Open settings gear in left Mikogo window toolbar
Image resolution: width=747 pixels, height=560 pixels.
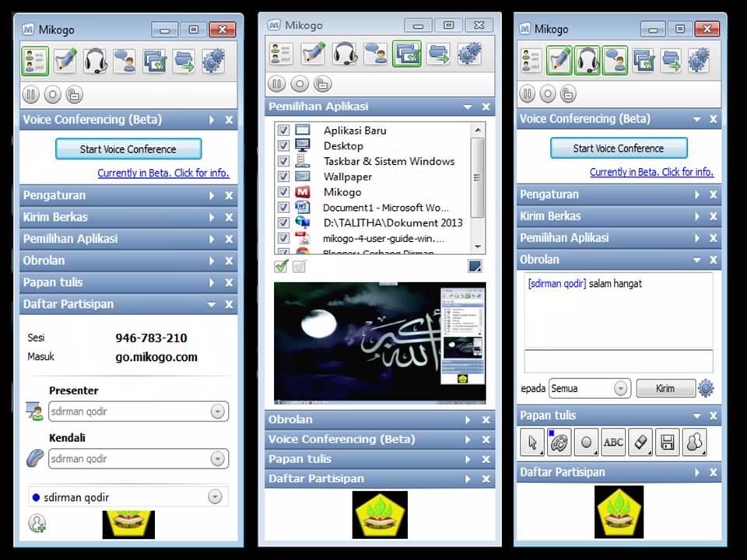pyautogui.click(x=213, y=61)
